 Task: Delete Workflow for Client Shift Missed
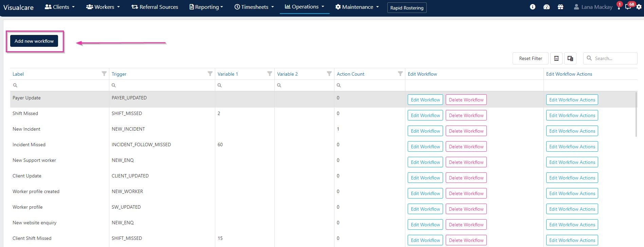point(466,240)
